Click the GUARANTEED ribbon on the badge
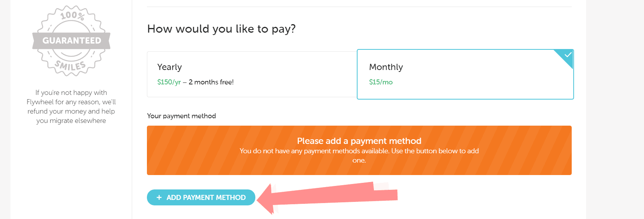 tap(72, 40)
